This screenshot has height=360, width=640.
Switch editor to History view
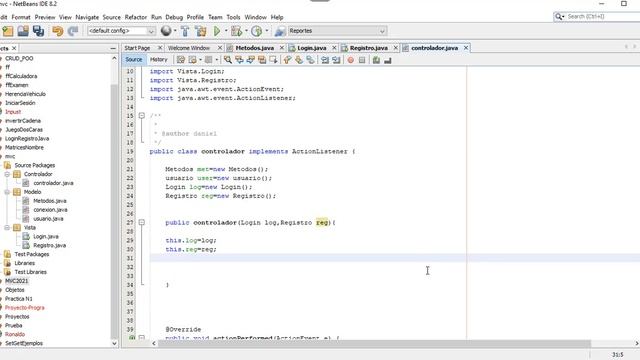[159, 60]
